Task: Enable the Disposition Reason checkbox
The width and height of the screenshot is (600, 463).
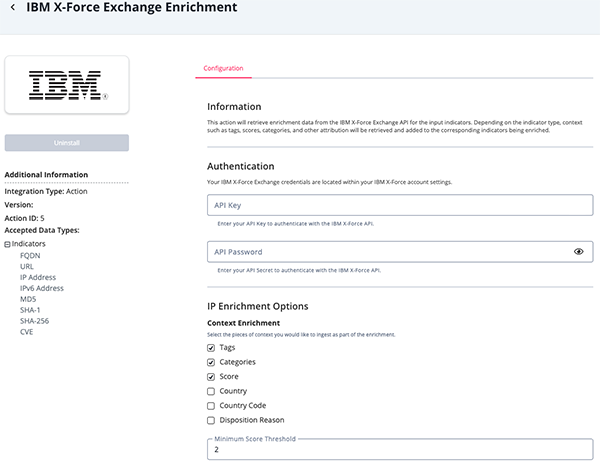Action: point(211,421)
